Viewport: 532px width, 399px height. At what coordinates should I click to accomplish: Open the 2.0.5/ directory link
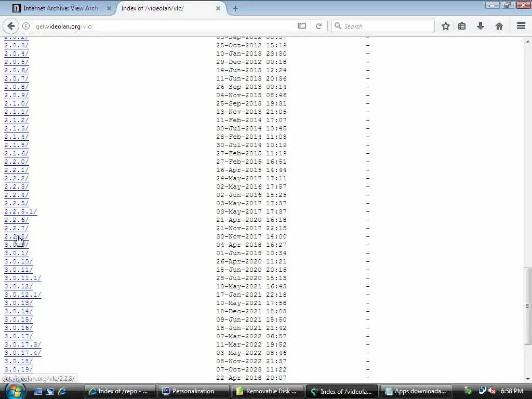16,62
